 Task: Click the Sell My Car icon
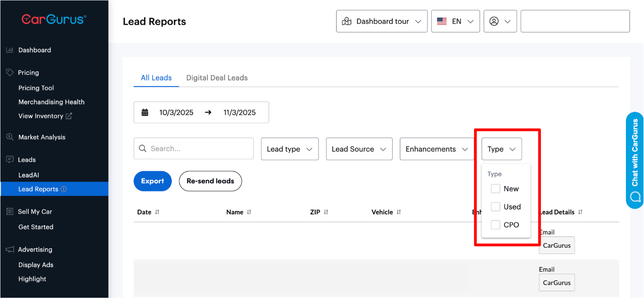(x=10, y=211)
